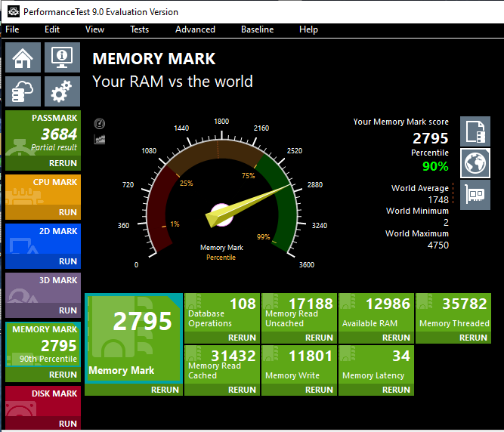
Task: Select the PASSMARK 3684 tile
Action: [x=43, y=133]
